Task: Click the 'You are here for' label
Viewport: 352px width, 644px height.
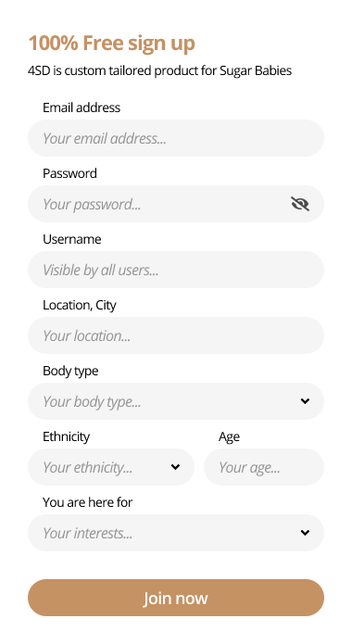Action: pos(87,502)
